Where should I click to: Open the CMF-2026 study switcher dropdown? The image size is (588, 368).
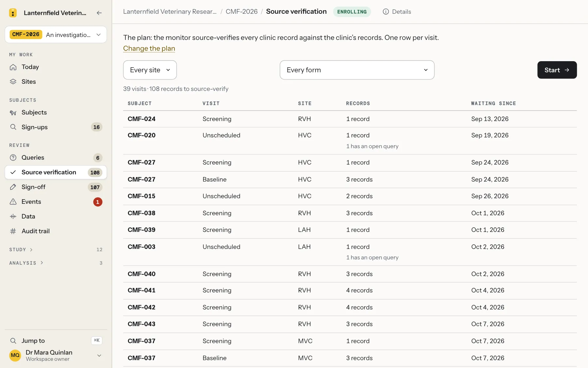click(x=56, y=35)
